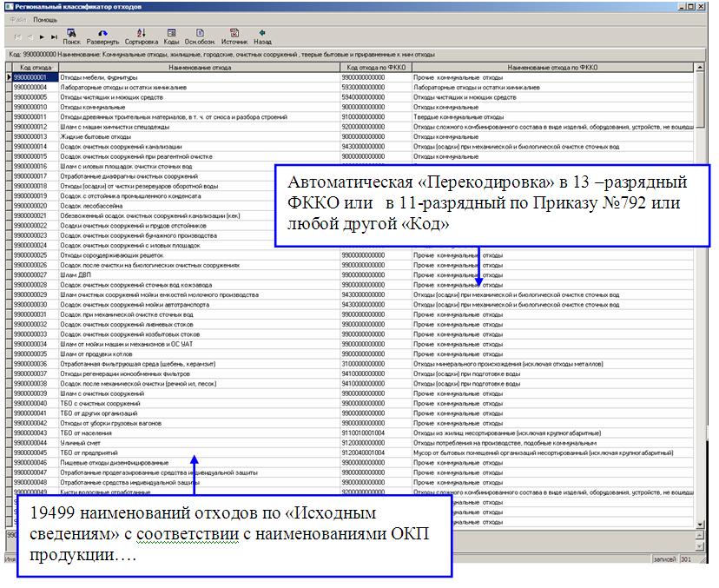719x588 pixels.
Task: Click the Код отхода по ФККО header
Action: click(x=375, y=67)
